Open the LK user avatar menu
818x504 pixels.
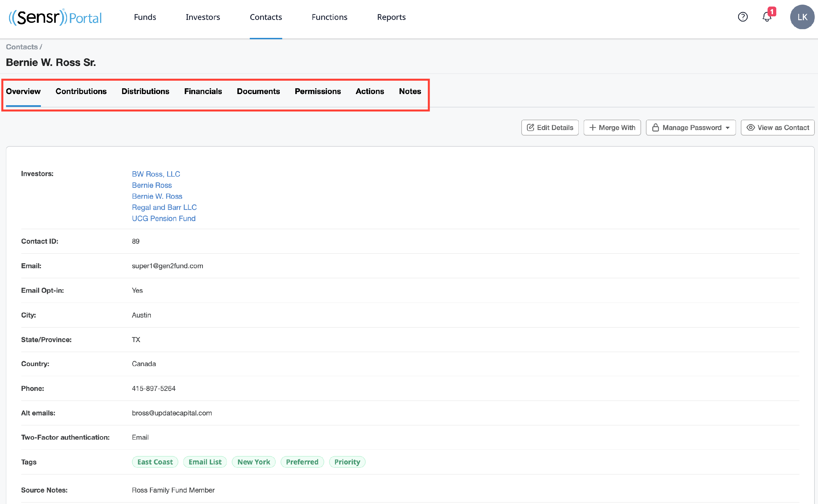tap(802, 17)
